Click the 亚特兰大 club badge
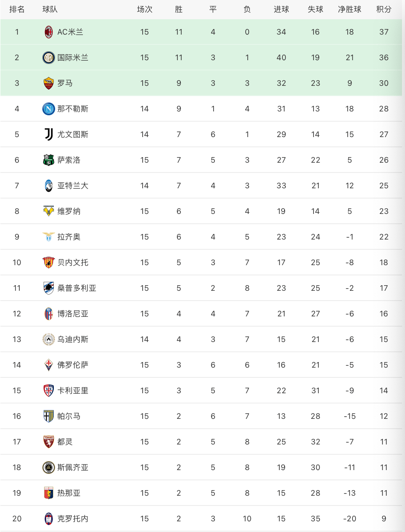 click(49, 186)
